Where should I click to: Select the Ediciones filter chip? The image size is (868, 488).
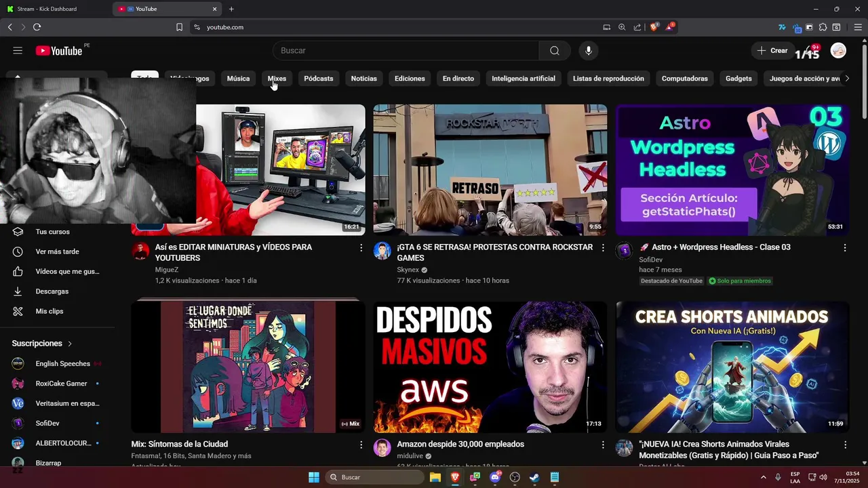tap(410, 79)
